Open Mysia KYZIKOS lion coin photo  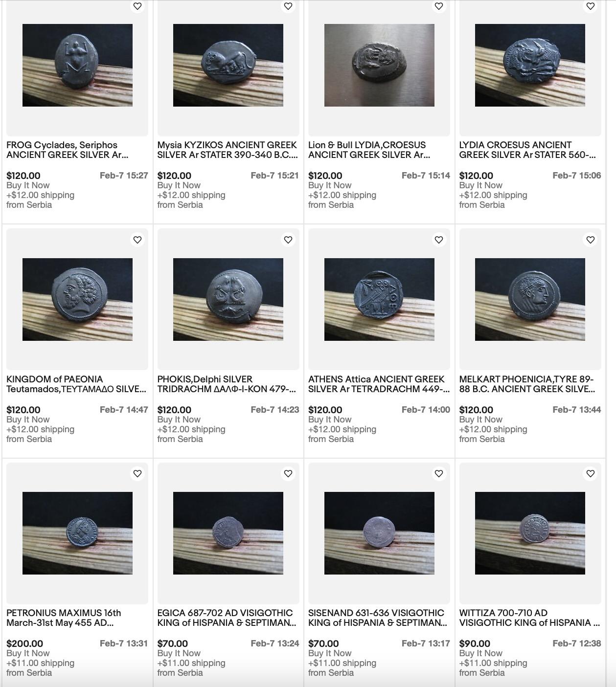click(x=228, y=65)
